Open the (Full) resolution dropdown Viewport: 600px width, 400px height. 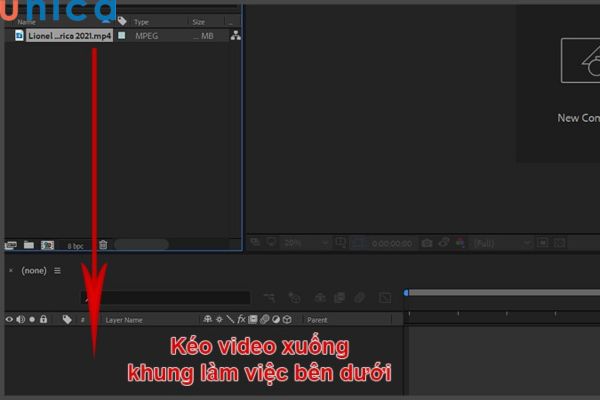(502, 243)
